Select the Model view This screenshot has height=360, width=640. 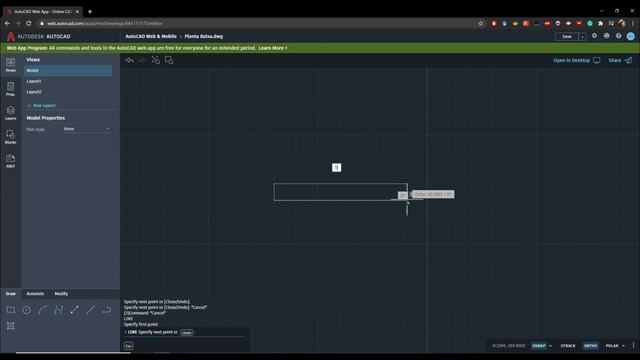(x=68, y=71)
